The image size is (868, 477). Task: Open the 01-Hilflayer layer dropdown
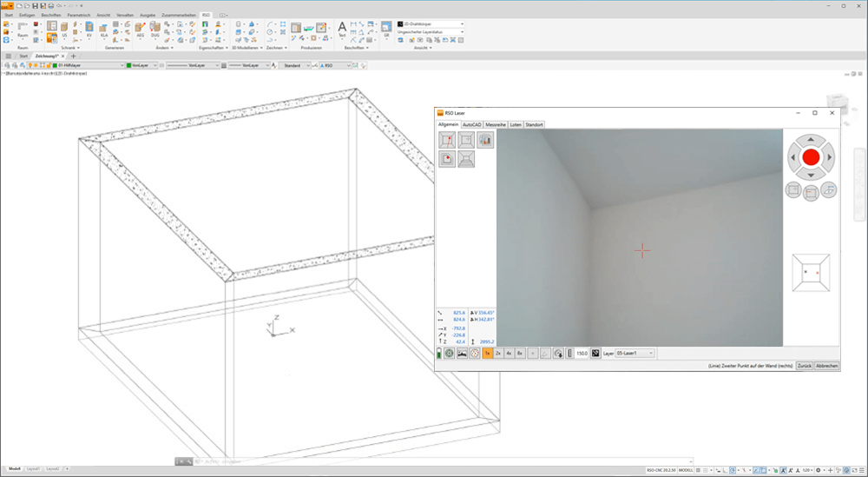[89, 65]
